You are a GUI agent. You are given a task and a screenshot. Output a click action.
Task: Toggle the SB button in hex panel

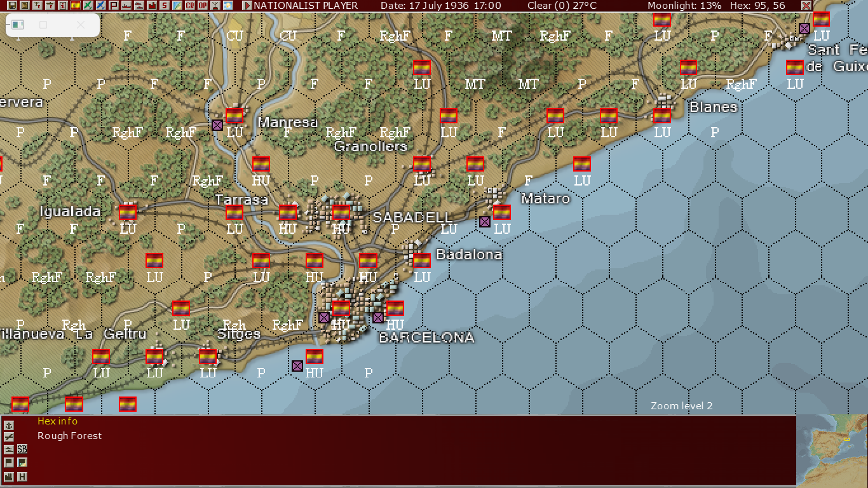click(22, 449)
